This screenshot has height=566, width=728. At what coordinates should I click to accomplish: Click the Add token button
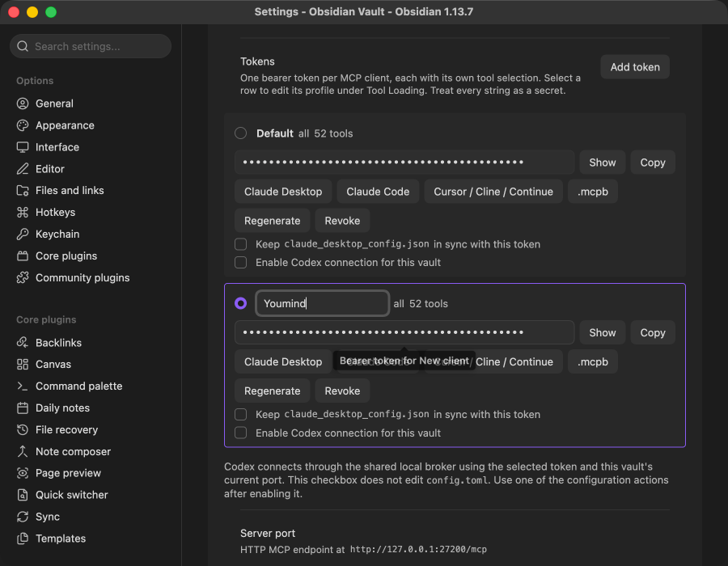click(x=635, y=67)
